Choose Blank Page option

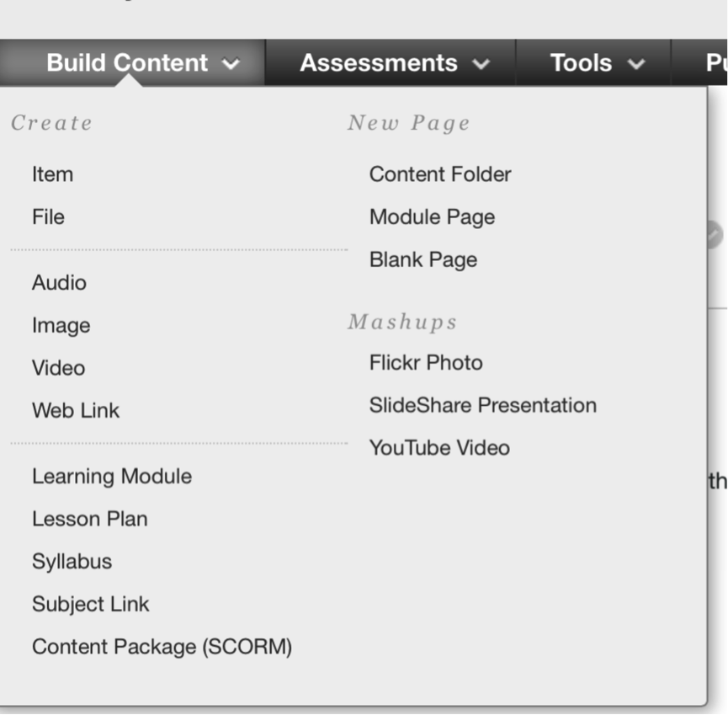[x=423, y=259]
